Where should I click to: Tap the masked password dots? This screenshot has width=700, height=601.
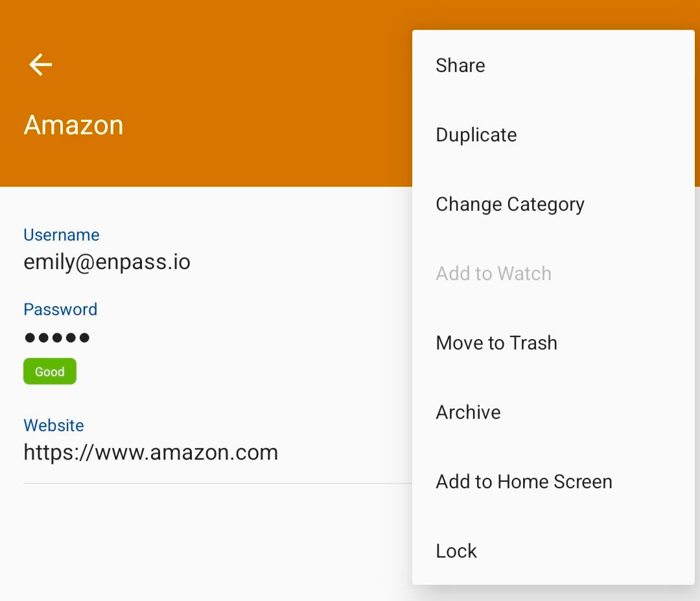[57, 338]
